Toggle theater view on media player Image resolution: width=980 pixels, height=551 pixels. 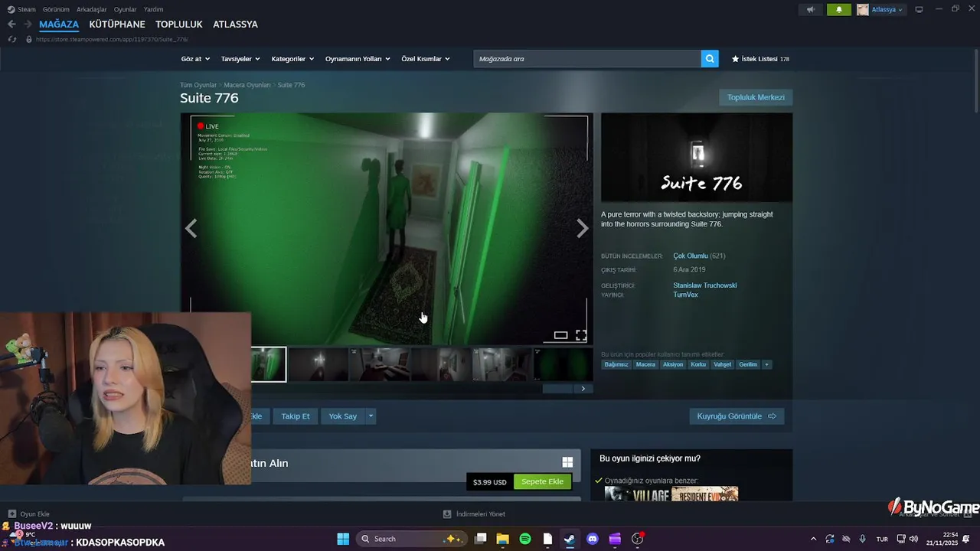point(560,335)
